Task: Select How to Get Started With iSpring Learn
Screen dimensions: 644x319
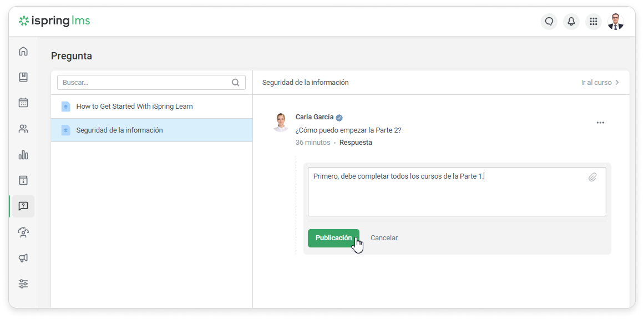Action: point(134,107)
